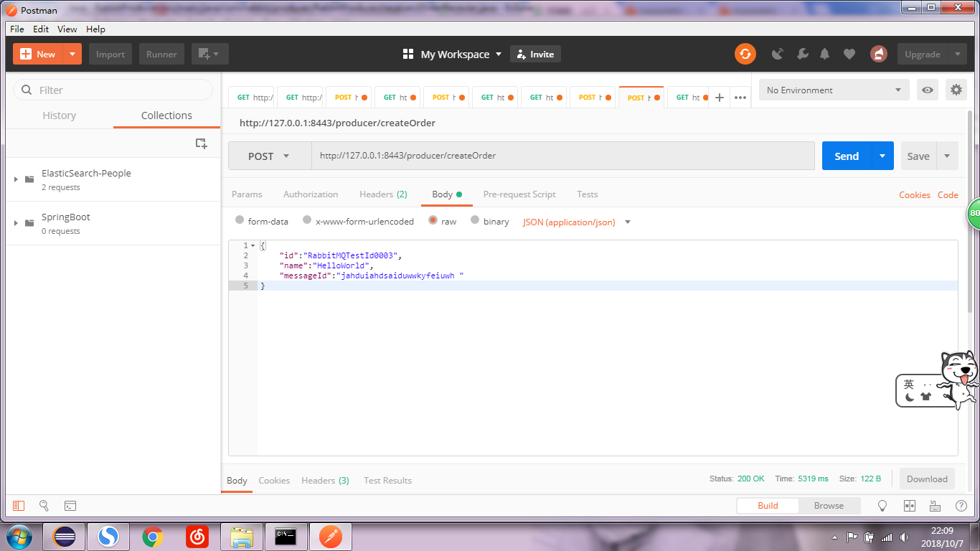Open the No Environment dropdown

[834, 90]
